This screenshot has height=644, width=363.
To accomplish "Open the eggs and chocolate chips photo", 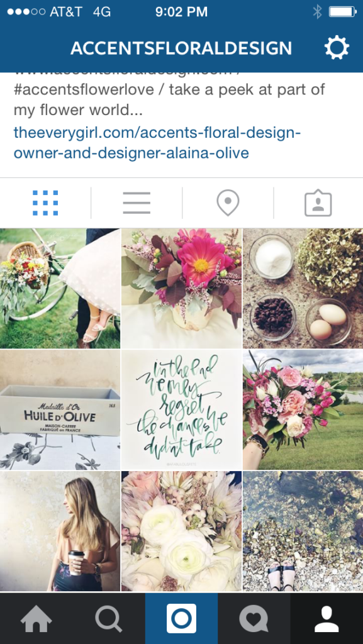I will (x=303, y=288).
